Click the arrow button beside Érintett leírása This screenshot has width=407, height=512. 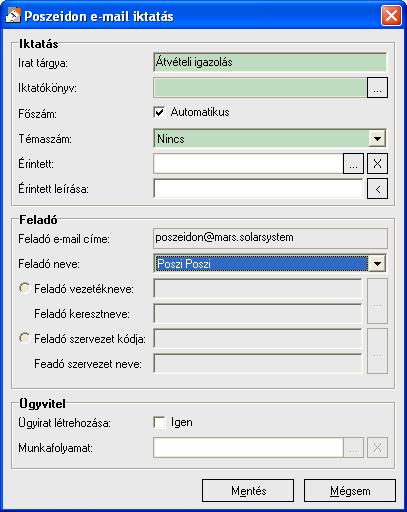[377, 189]
